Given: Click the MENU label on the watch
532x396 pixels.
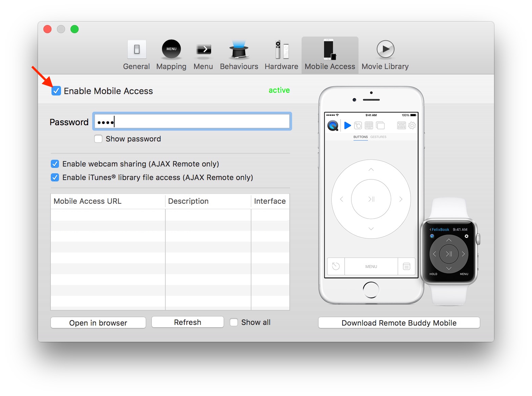Looking at the screenshot, I should (464, 274).
